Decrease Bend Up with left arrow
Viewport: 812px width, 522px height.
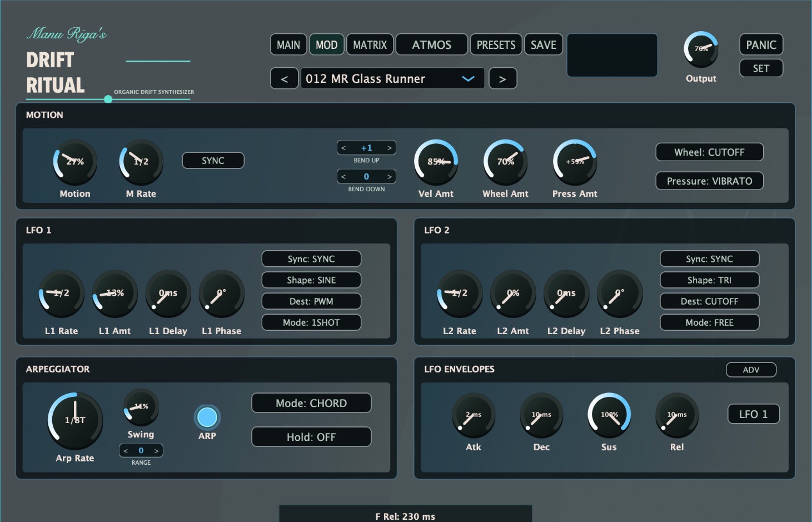click(x=343, y=148)
